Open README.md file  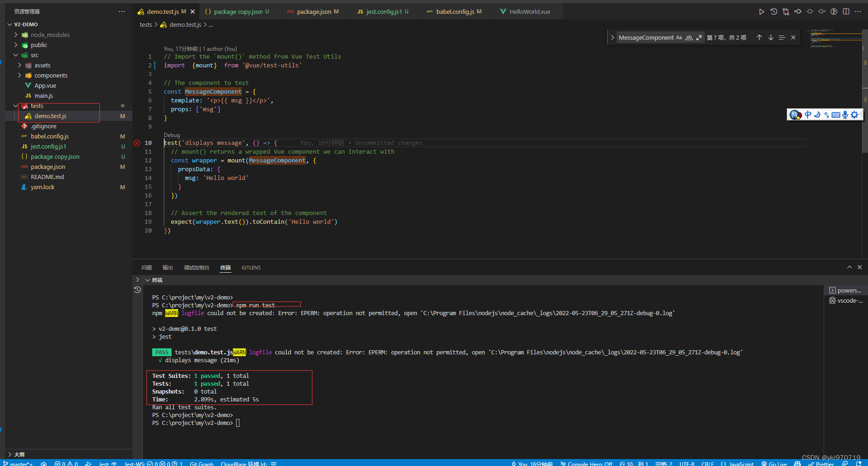tap(47, 177)
